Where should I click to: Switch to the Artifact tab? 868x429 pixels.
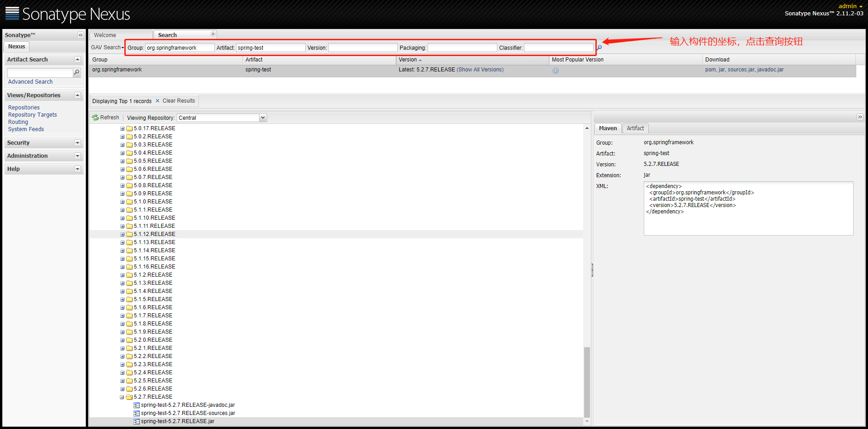pos(635,128)
